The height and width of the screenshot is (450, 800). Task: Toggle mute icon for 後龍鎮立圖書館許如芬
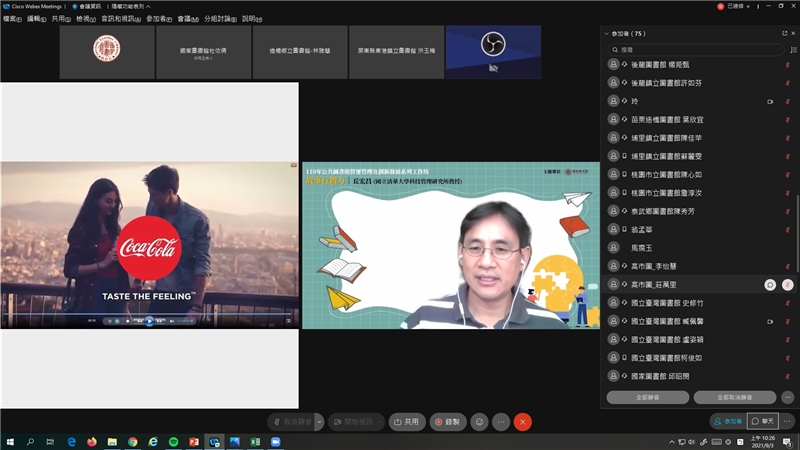788,83
